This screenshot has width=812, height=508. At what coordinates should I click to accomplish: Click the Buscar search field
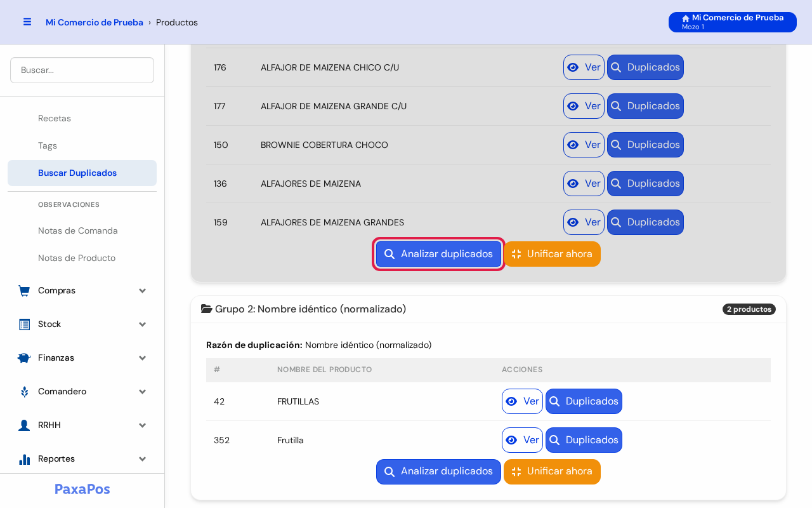[x=82, y=70]
